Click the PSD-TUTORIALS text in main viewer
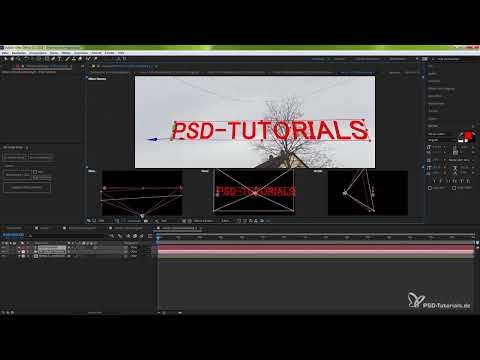This screenshot has width=480, height=360. coord(270,130)
